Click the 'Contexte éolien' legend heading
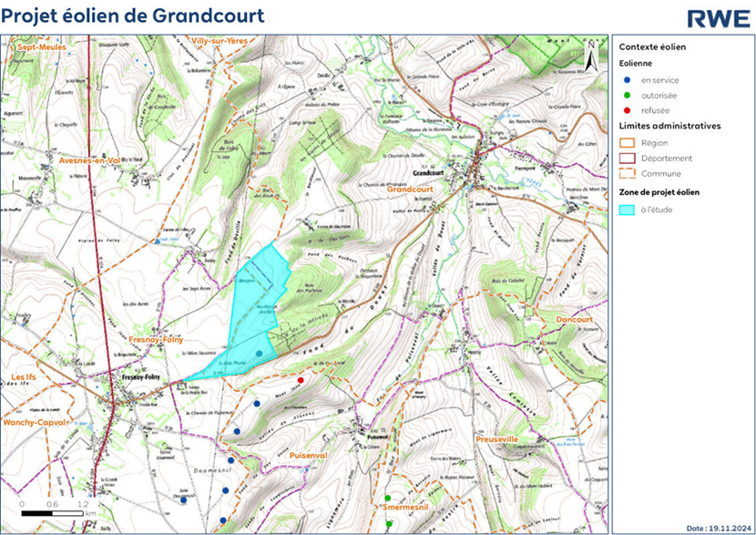Image resolution: width=756 pixels, height=535 pixels. 652,46
